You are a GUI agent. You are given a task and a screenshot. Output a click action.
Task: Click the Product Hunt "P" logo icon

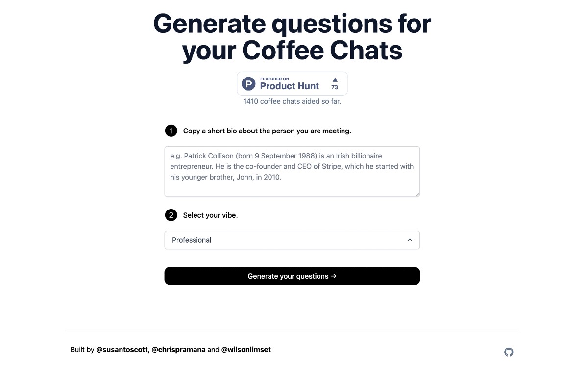click(x=248, y=83)
